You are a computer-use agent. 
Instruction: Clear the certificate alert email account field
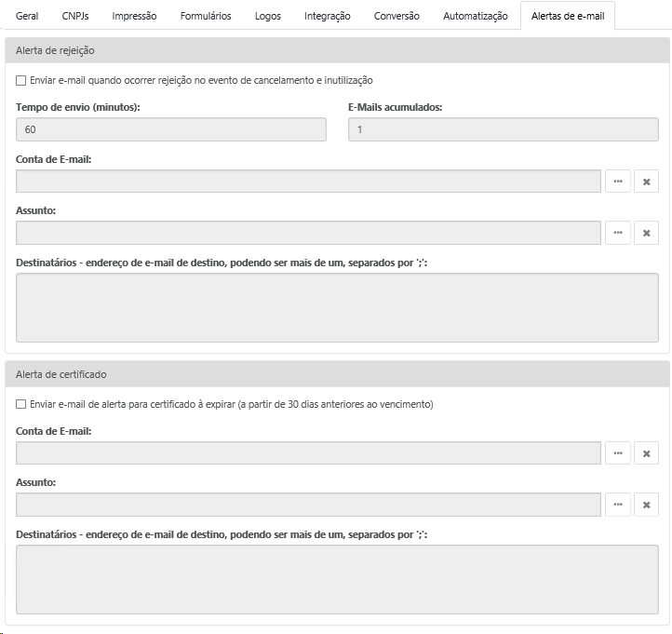tap(646, 453)
